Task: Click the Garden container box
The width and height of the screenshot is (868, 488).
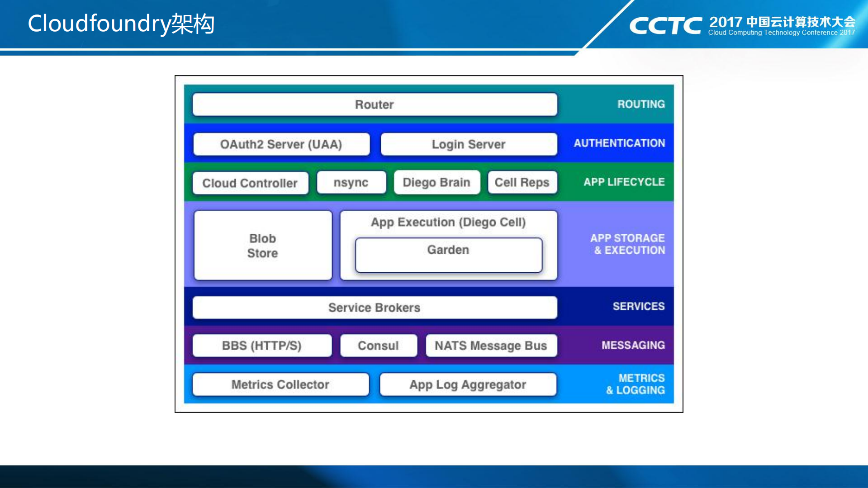Action: point(448,255)
